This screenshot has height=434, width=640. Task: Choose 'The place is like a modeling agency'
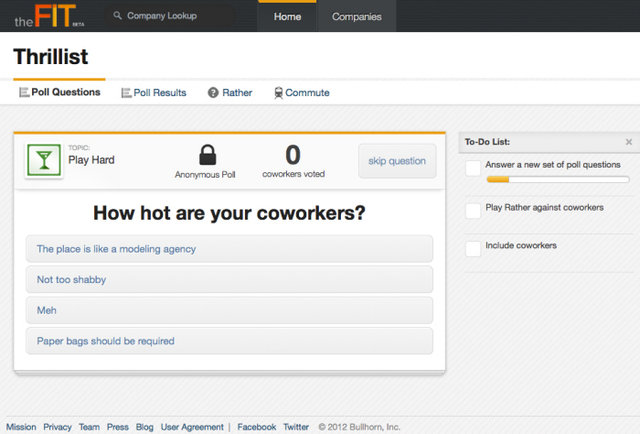click(229, 249)
